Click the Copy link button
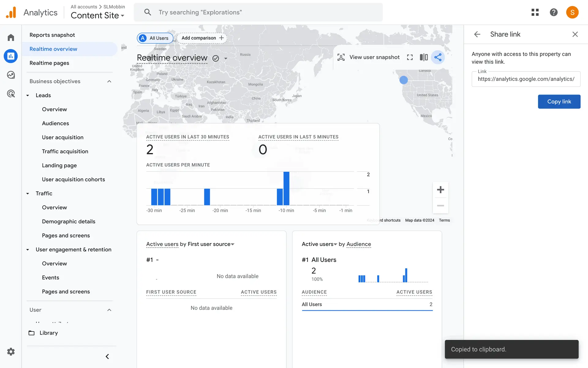The height and width of the screenshot is (368, 588). 559,102
